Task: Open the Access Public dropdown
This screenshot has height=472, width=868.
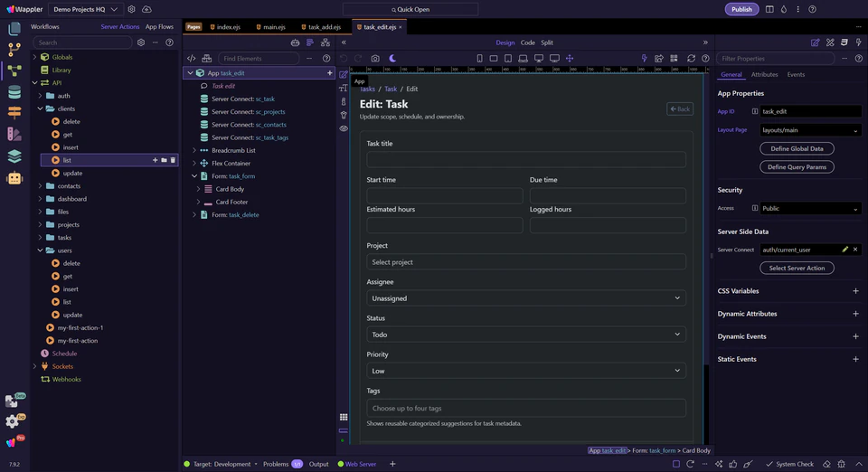Action: click(x=810, y=209)
